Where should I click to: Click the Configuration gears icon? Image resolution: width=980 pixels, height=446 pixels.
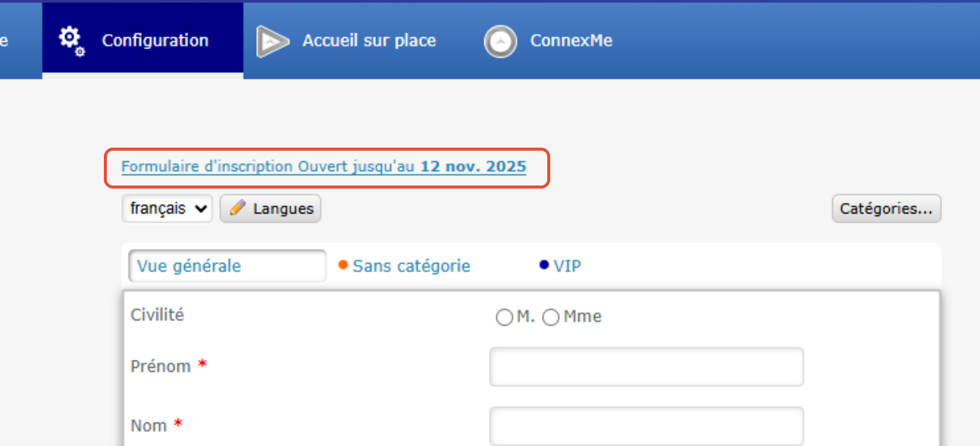coord(72,41)
